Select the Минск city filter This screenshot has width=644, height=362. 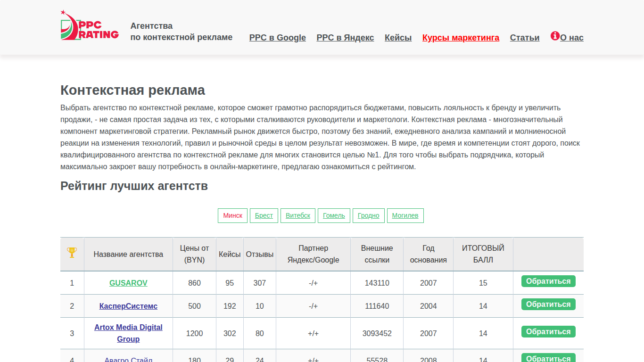pos(232,215)
